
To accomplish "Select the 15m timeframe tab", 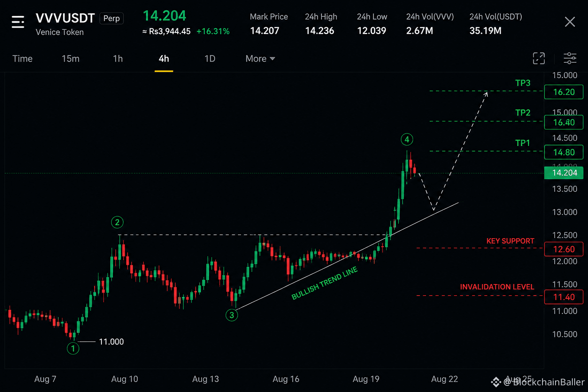I will (x=70, y=59).
